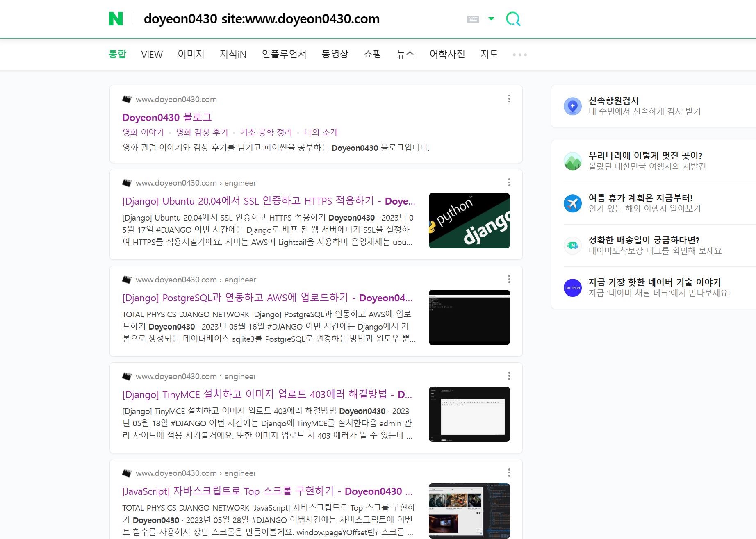Open the more options menu for the SSL HTTPS result
Image resolution: width=756 pixels, height=539 pixels.
point(509,182)
